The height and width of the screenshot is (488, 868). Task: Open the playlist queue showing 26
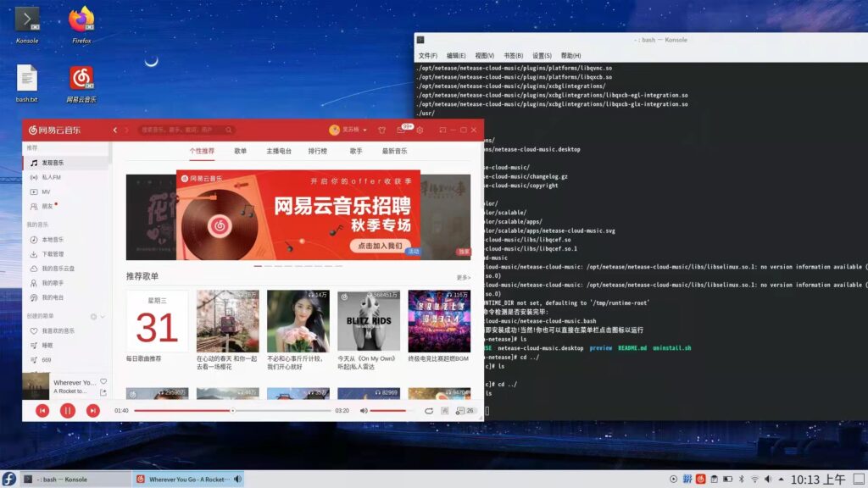tap(465, 411)
